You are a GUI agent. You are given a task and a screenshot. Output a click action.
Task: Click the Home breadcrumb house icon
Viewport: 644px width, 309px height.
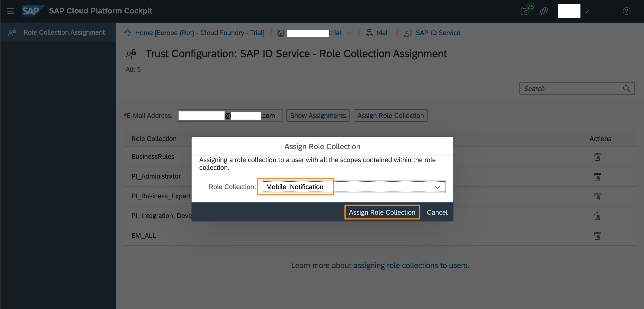click(128, 33)
